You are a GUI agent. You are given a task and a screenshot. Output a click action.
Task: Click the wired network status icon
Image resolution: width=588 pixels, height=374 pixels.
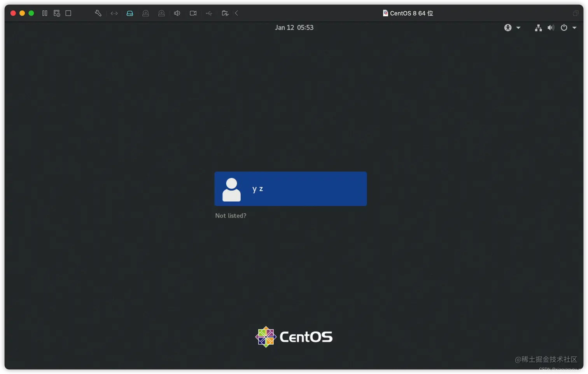[538, 28]
